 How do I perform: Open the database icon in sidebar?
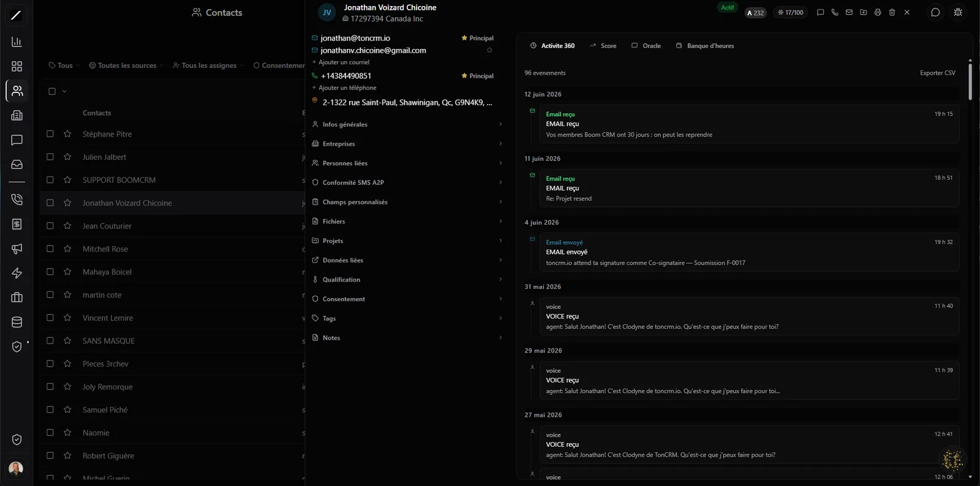17,322
